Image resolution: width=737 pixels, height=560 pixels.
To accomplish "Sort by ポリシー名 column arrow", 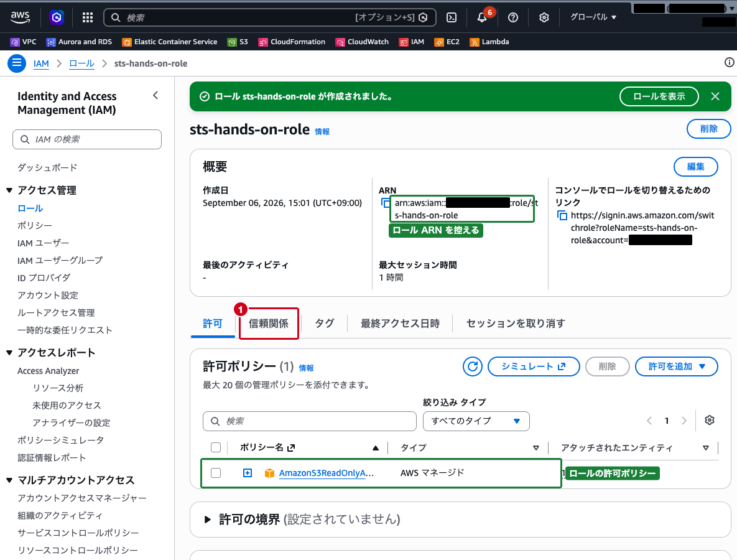I will coord(376,448).
